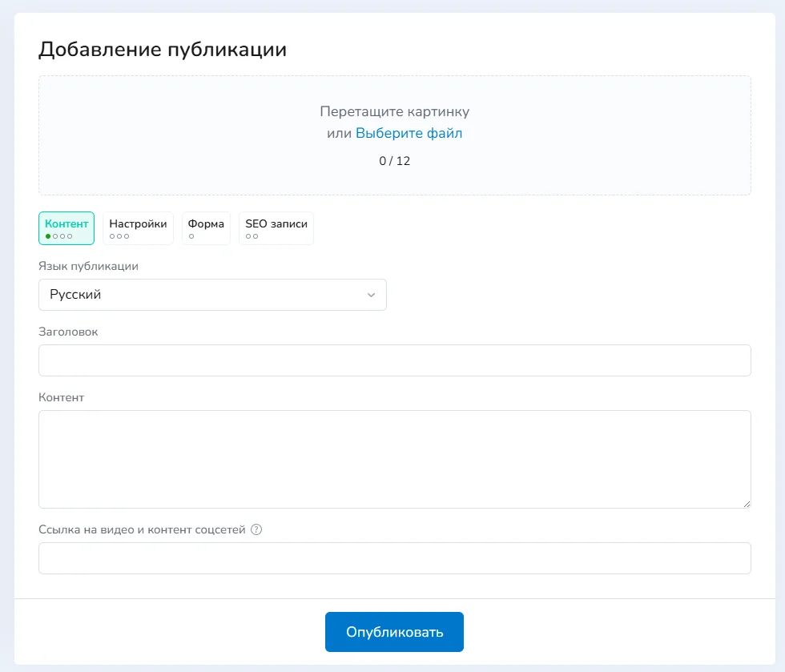Focus the Заголовок input field

[394, 360]
